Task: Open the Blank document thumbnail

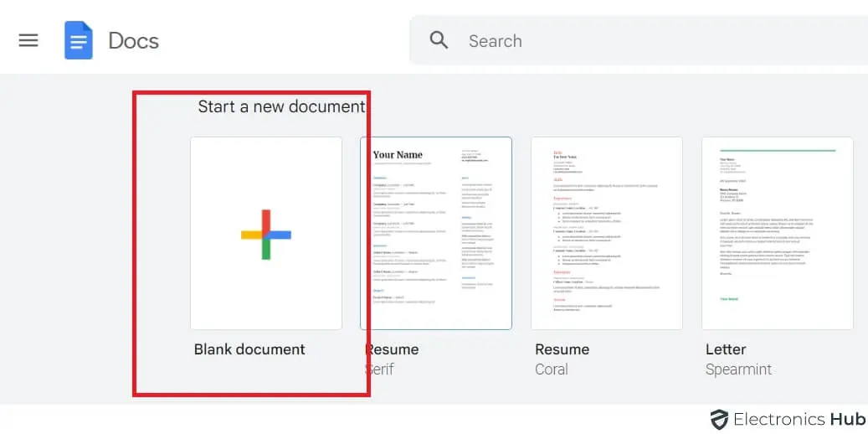Action: 266,234
